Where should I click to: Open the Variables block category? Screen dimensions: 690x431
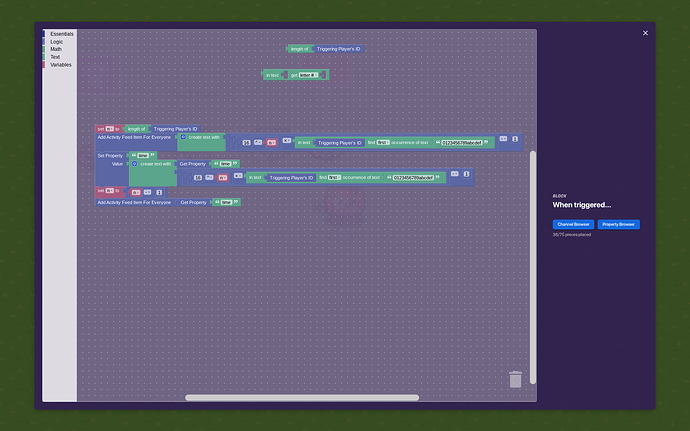pyautogui.click(x=61, y=65)
